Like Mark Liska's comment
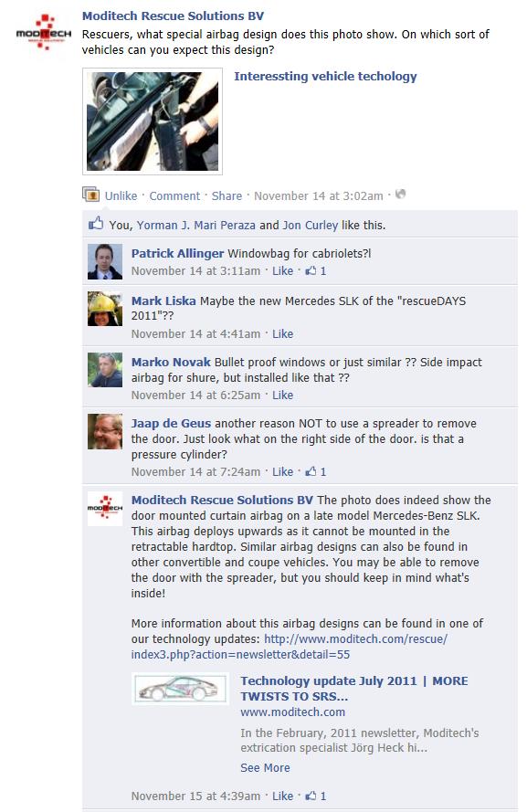The image size is (527, 812). [282, 334]
